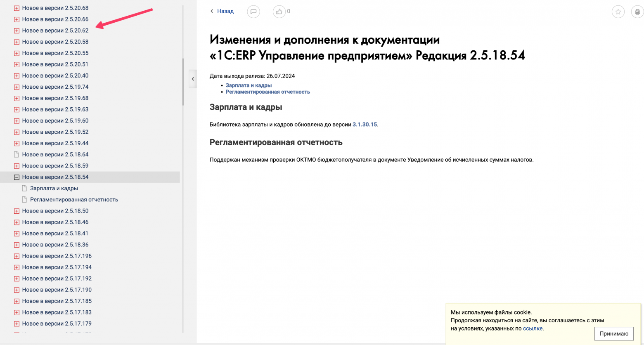The width and height of the screenshot is (644, 345).
Task: Collapse Новое в версии 2.5.18.54 node
Action: [17, 177]
